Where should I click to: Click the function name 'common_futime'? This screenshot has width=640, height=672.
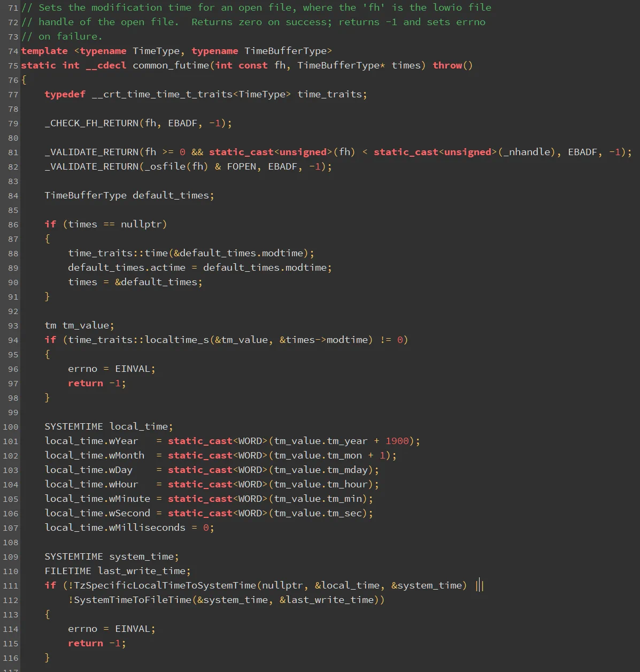171,65
